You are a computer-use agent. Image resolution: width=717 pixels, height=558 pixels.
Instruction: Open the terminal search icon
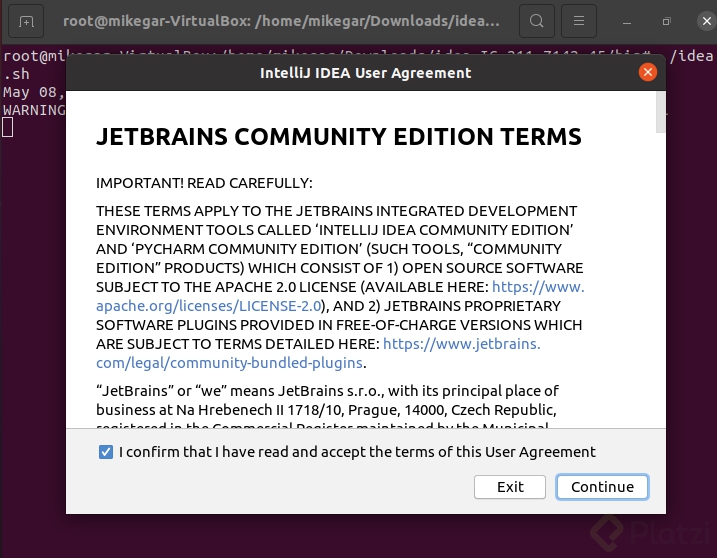(x=536, y=21)
